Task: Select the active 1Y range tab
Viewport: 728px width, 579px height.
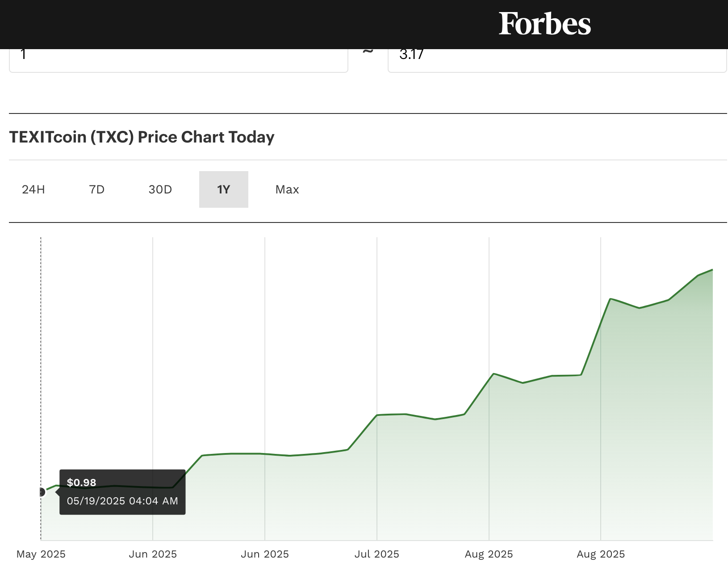Action: [223, 189]
